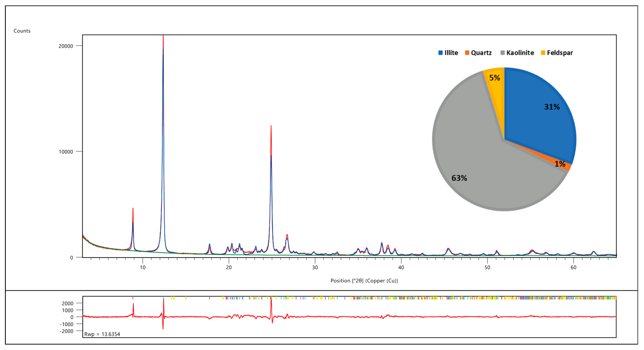
Task: Click the 2000 label on the residual plot
Action: pyautogui.click(x=68, y=303)
